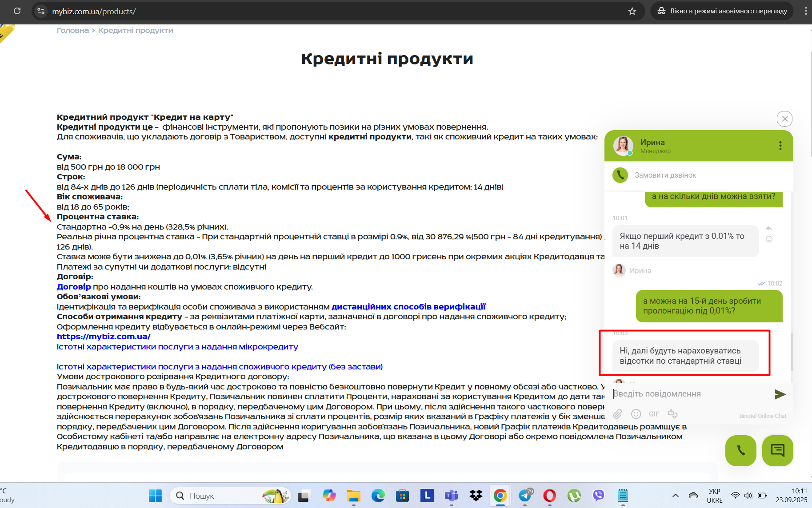Open Істотні характеристики мікрокредиту link
This screenshot has width=812, height=508.
[177, 347]
